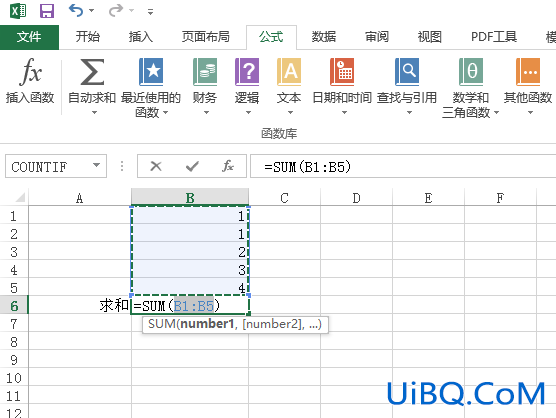This screenshot has height=418, width=556.
Task: Select column F header
Action: pos(500,197)
